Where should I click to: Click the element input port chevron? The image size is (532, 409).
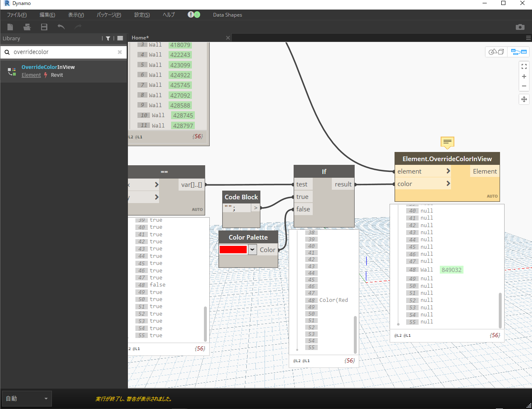tap(448, 171)
